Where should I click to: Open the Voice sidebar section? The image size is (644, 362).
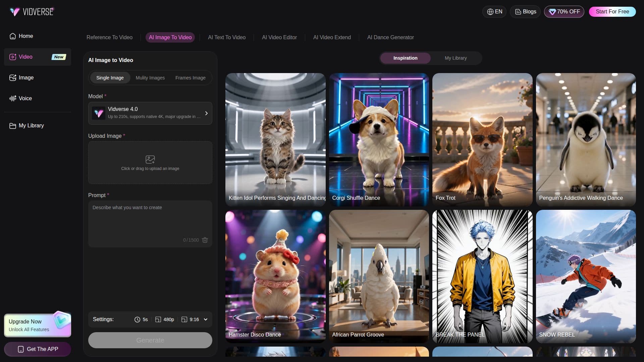pos(38,98)
